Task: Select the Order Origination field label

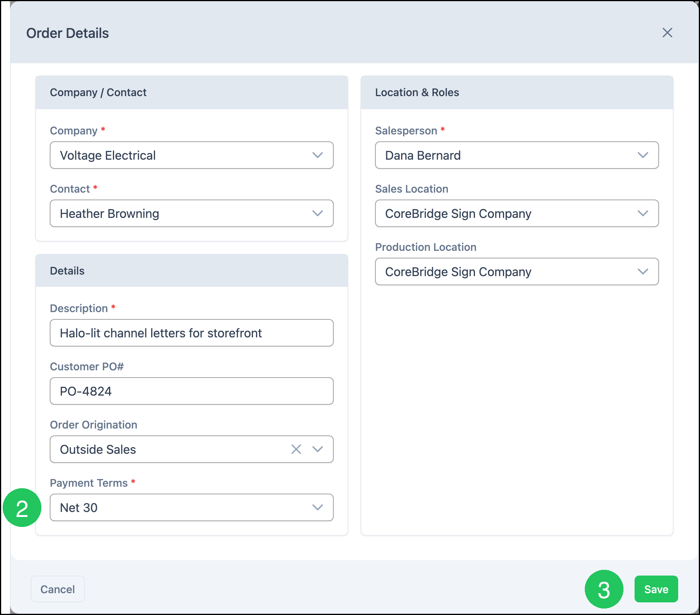Action: point(94,425)
